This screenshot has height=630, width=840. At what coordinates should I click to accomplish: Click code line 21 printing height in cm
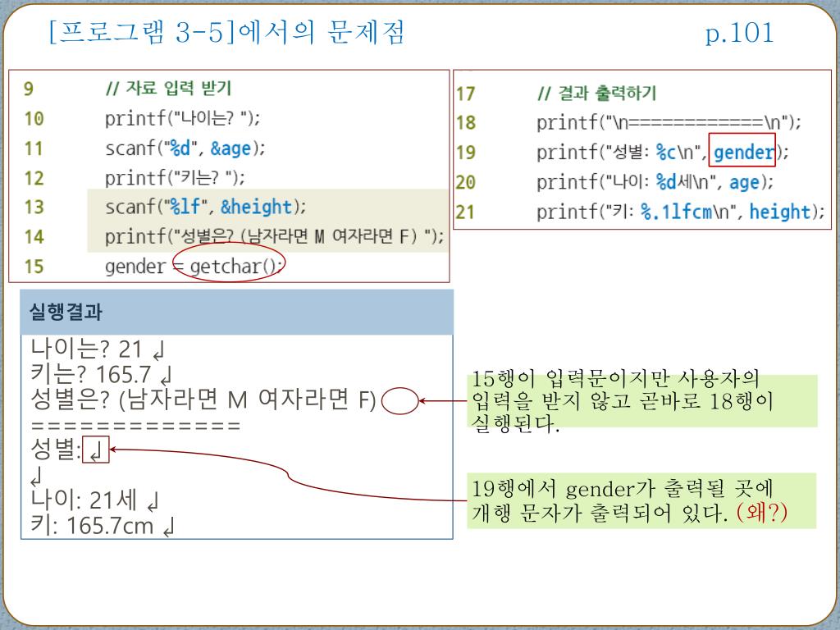click(681, 212)
